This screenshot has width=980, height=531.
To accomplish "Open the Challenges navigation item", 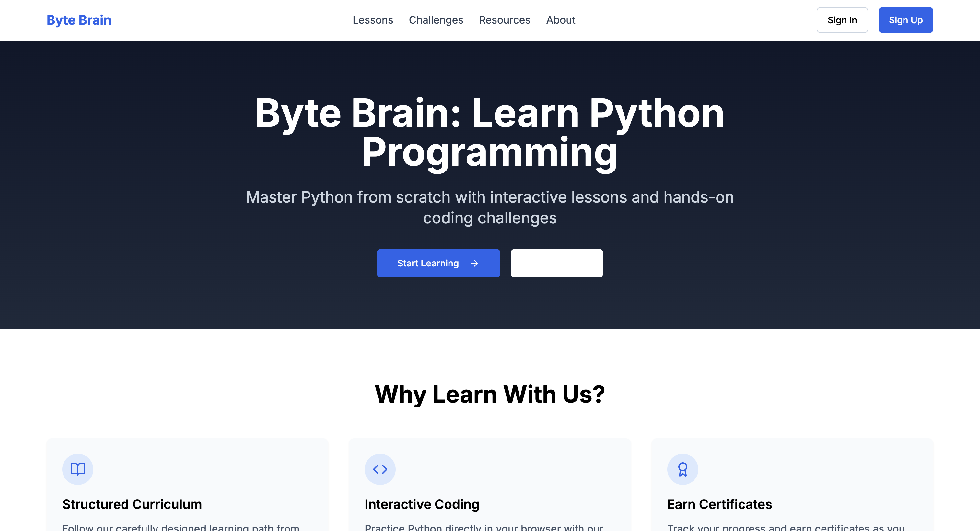I will [x=436, y=20].
